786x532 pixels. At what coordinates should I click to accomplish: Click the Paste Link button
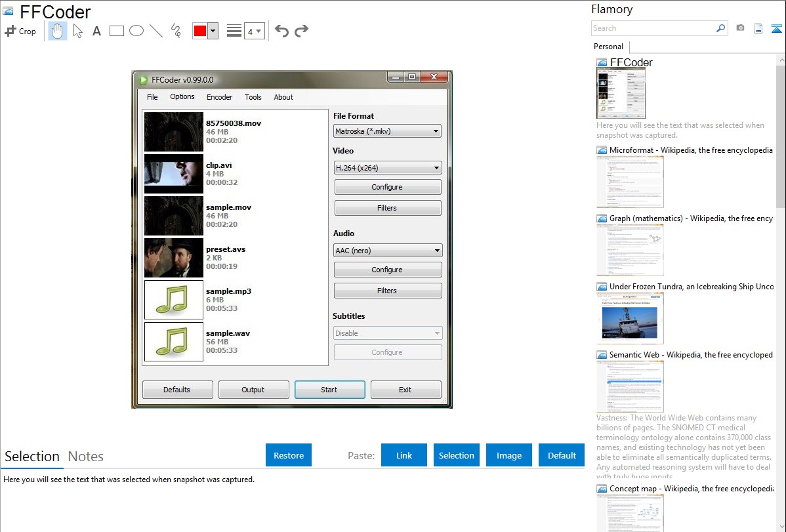pyautogui.click(x=404, y=455)
